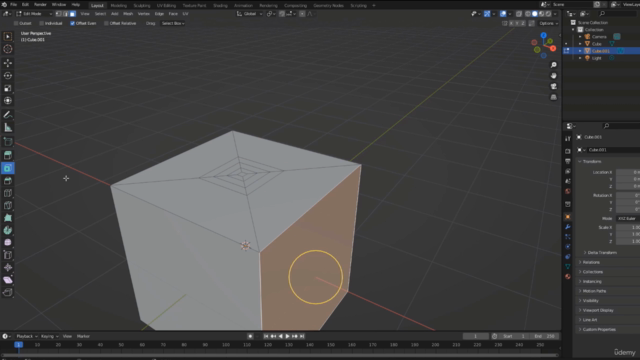Toggle face select mode button
Screen dimensions: 640x360
[x=73, y=14]
